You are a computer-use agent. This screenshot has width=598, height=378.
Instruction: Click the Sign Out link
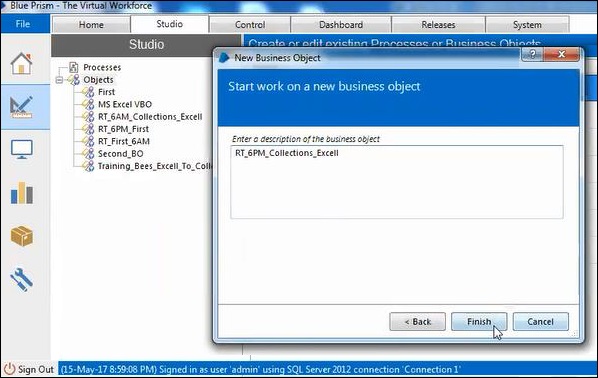click(35, 369)
